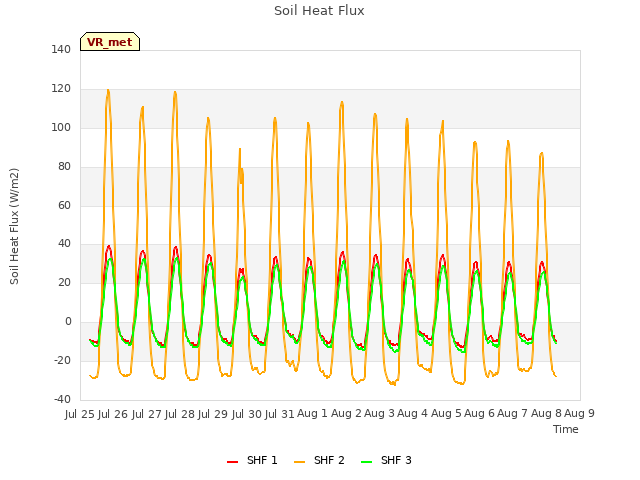Click the Jul 26 x-axis label

click(x=113, y=414)
